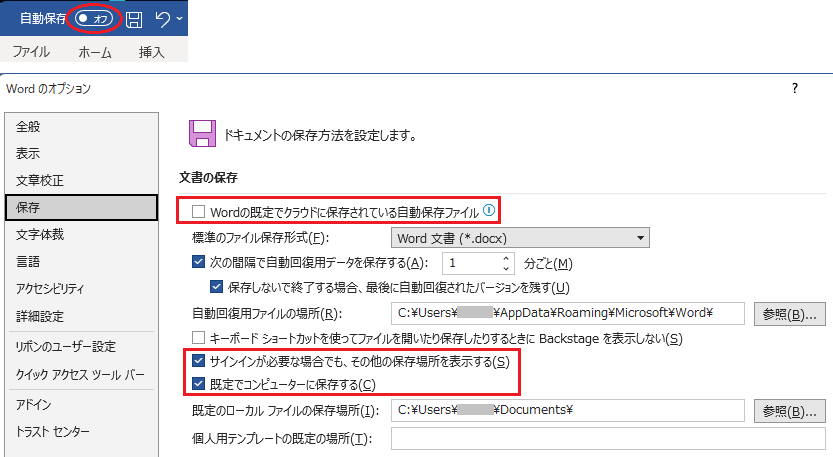Select 全般 in options sidebar
Viewport: 833px width, 457px height.
(81, 126)
